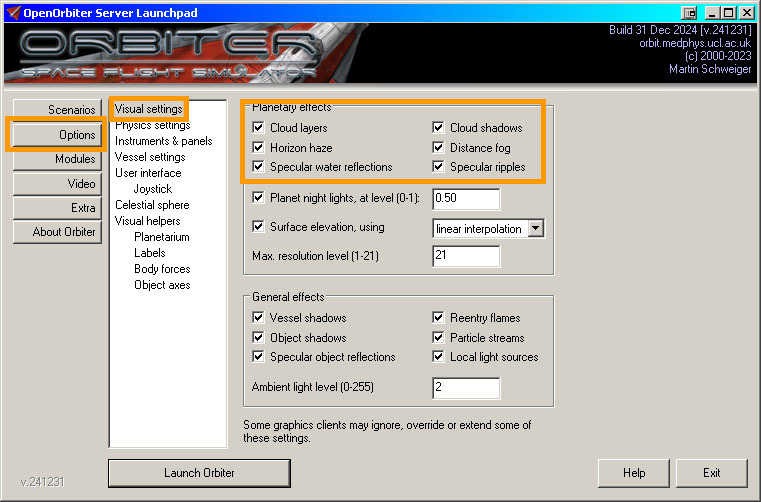Choose Visual helpers entry
This screenshot has height=502, width=761.
(148, 221)
